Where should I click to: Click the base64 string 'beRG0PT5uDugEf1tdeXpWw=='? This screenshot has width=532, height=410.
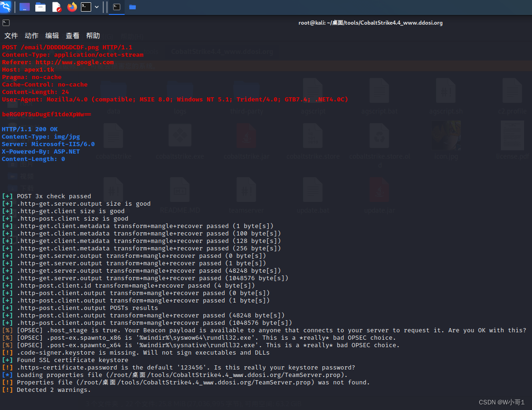(x=47, y=114)
